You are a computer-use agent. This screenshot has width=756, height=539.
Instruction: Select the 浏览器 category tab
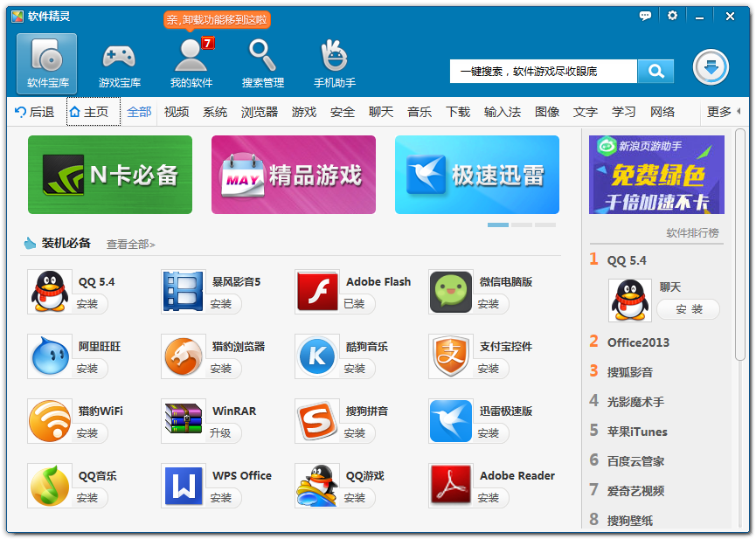(x=260, y=112)
